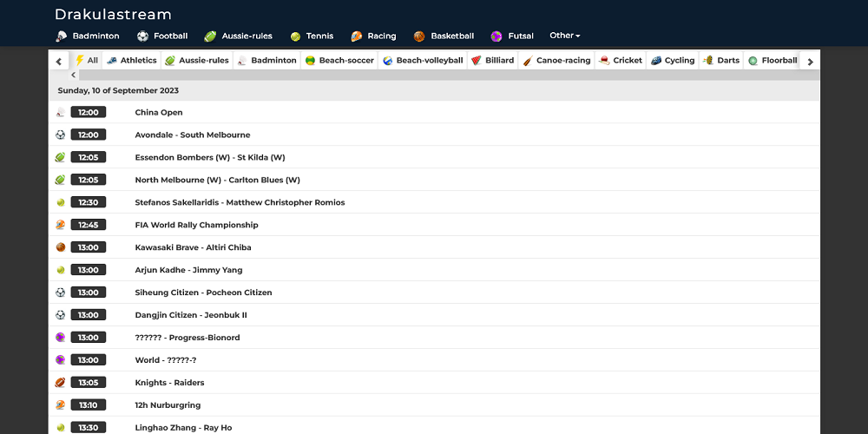Viewport: 868px width, 434px height.
Task: Click Aussie-rules ball icon on North Melbourne row
Action: 61,180
